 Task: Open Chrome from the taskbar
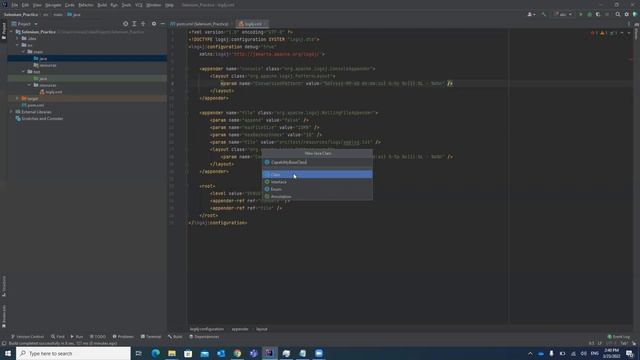tap(237, 353)
